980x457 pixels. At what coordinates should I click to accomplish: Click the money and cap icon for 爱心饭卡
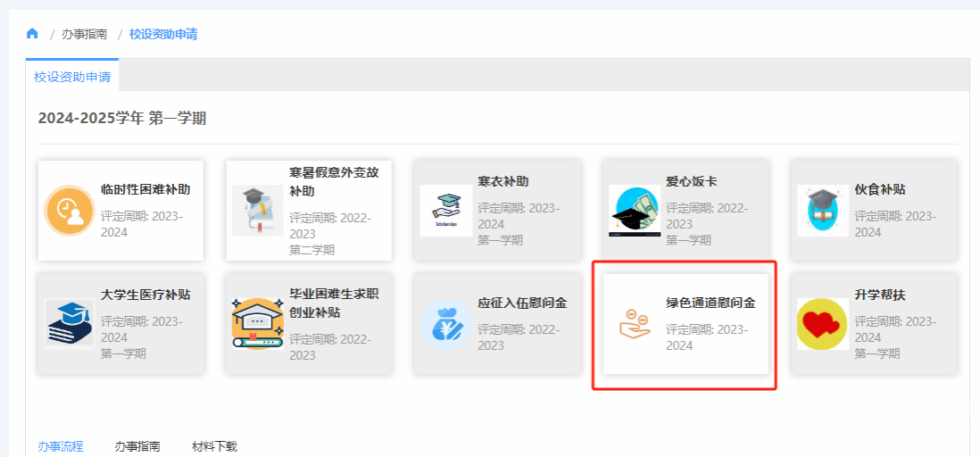pos(635,211)
